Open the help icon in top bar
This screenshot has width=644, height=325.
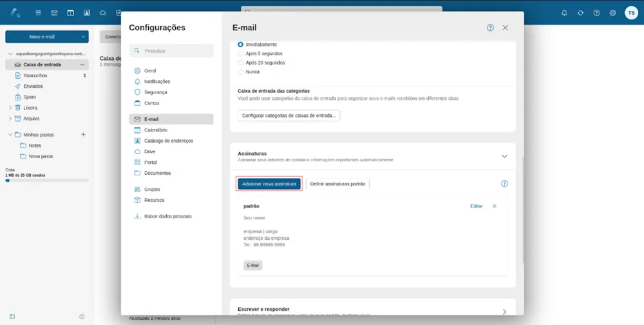tap(596, 13)
